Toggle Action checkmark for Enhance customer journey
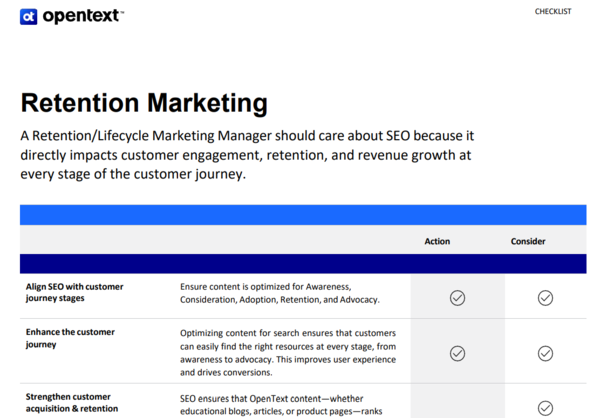This screenshot has height=418, width=600. [457, 353]
